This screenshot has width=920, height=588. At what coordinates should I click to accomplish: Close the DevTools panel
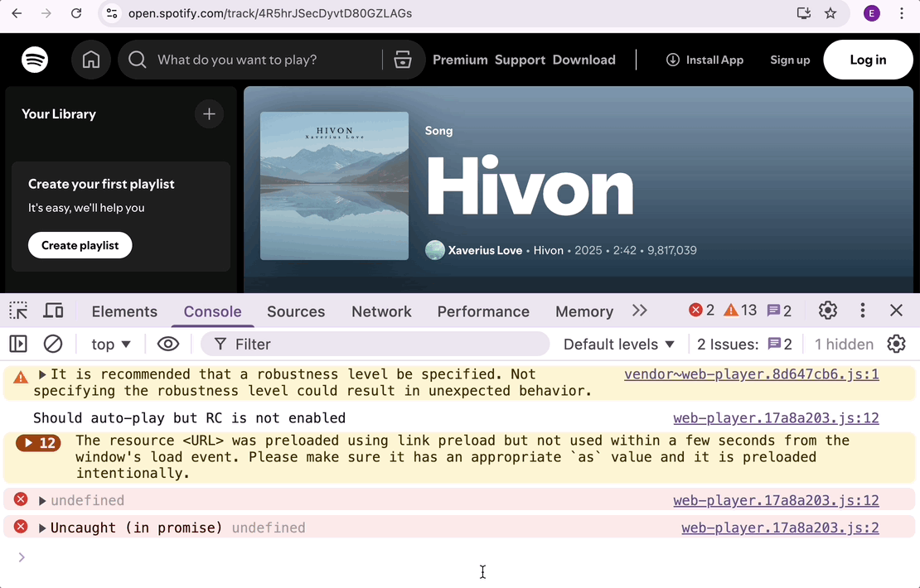tap(896, 310)
